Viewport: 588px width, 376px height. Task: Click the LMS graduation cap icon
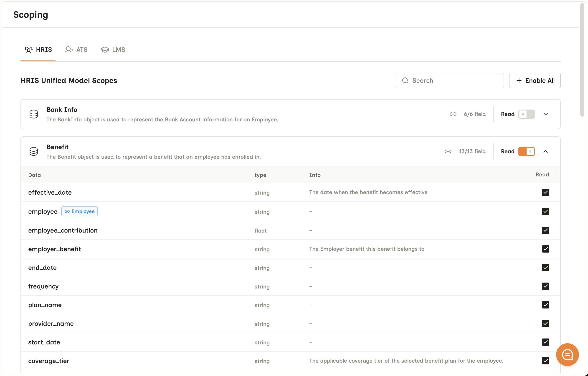pyautogui.click(x=105, y=50)
